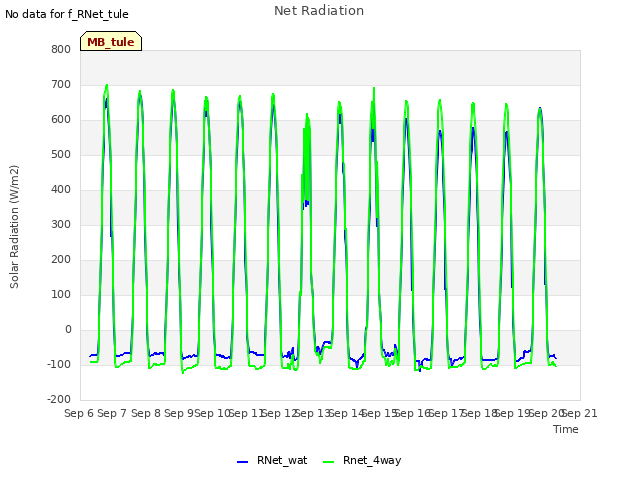Click the Sep 18 x-axis tick label

point(479,413)
